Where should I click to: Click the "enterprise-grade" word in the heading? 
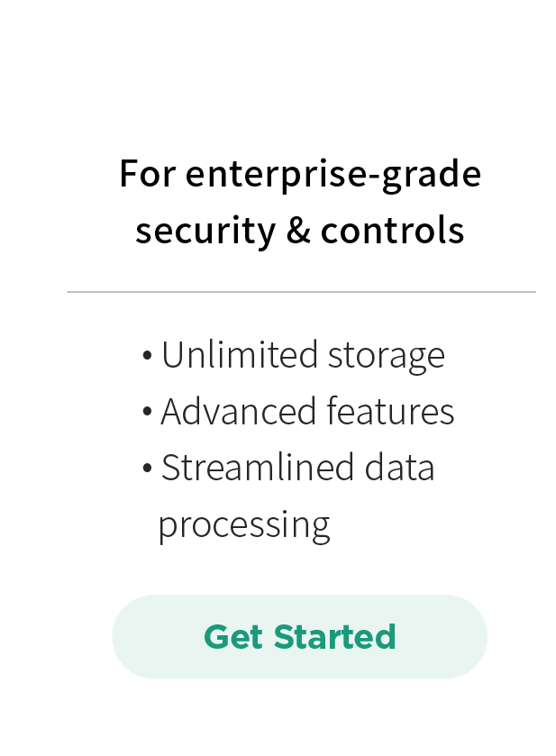[333, 173]
